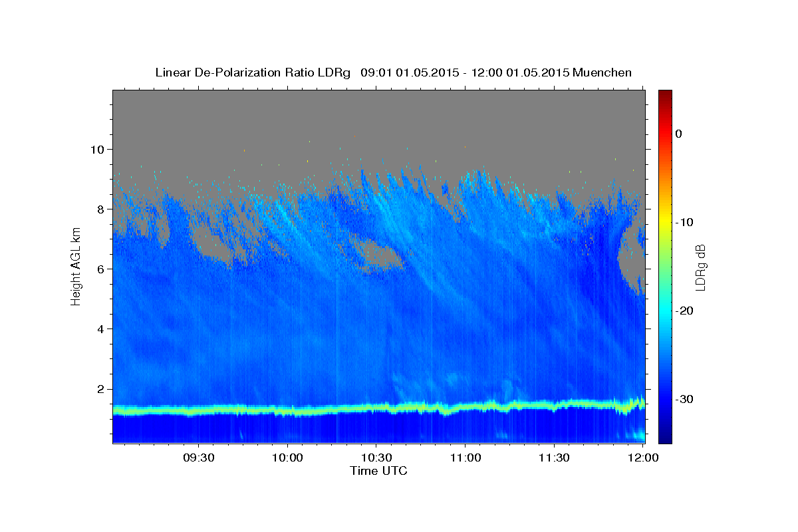Click the yellow-green melting layer band at 10:00

click(288, 411)
